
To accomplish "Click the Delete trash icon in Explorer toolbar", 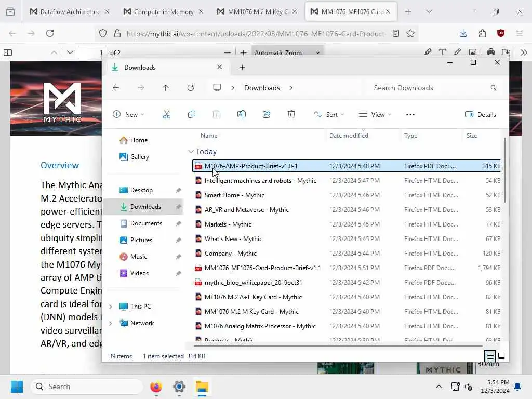I will 291,115.
